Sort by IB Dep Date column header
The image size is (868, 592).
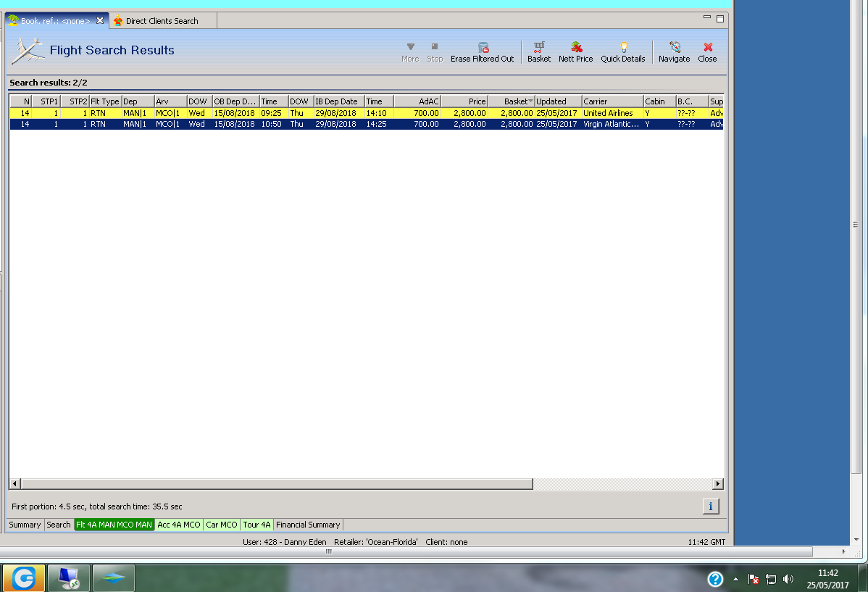(x=339, y=101)
